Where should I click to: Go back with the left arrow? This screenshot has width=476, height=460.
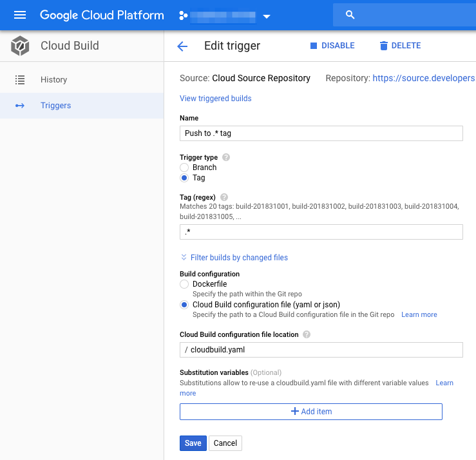click(182, 46)
